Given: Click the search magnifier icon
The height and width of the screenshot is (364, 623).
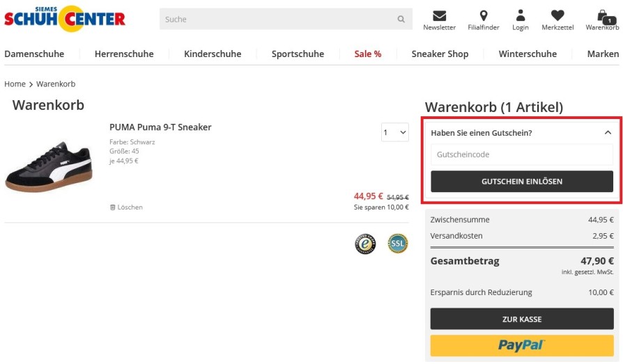Looking at the screenshot, I should point(401,19).
